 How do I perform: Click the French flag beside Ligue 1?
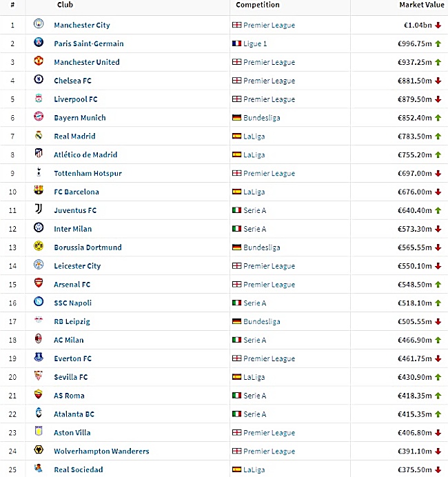tap(236, 43)
